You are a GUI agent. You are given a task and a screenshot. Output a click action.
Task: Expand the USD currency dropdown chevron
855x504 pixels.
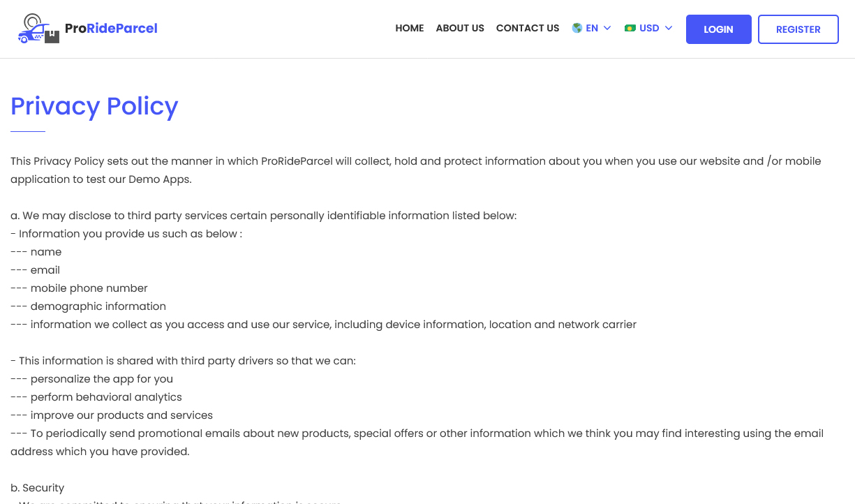pyautogui.click(x=669, y=28)
